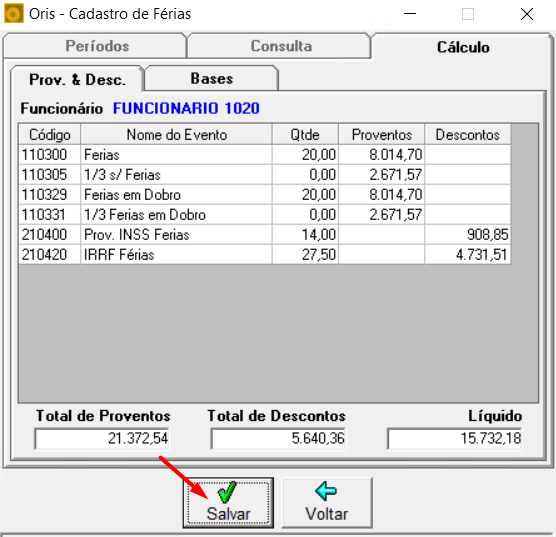556x537 pixels.
Task: Click proventos 8.014,70 in Ferias em Dobro row
Action: [382, 194]
